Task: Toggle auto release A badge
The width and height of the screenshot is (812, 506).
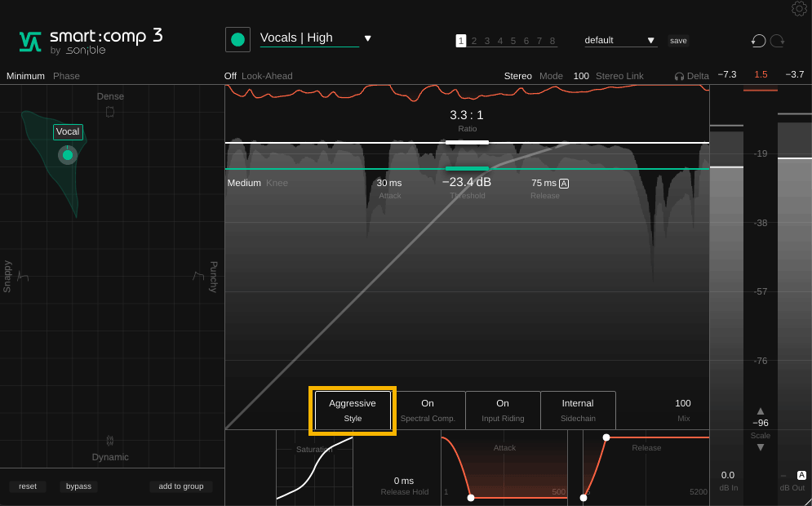Action: (564, 184)
